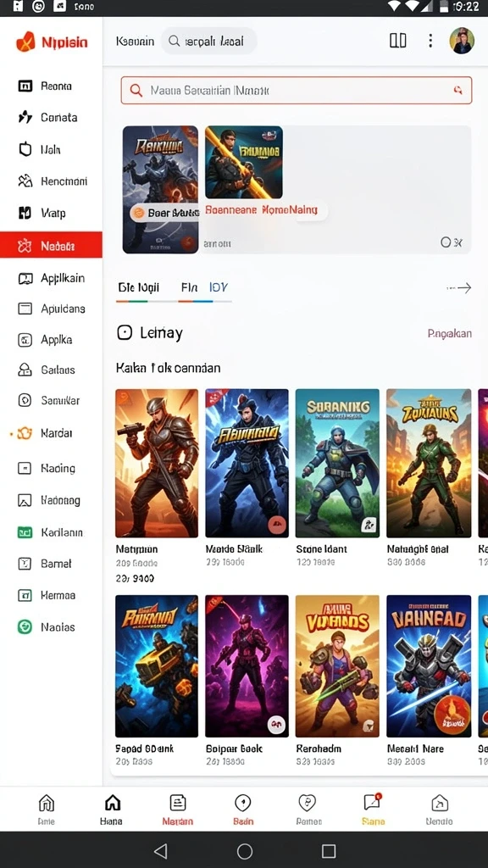The image size is (488, 868).
Task: Open the three-dot overflow menu
Action: point(430,41)
